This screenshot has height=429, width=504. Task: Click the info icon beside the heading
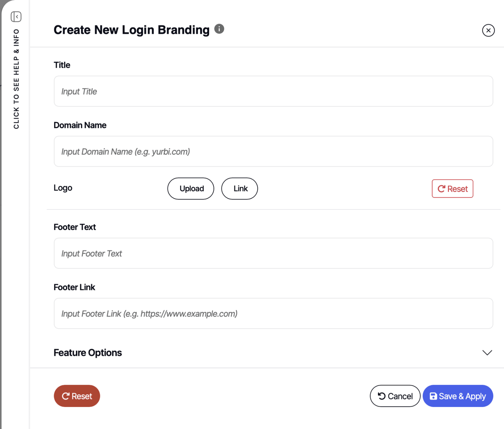click(219, 29)
